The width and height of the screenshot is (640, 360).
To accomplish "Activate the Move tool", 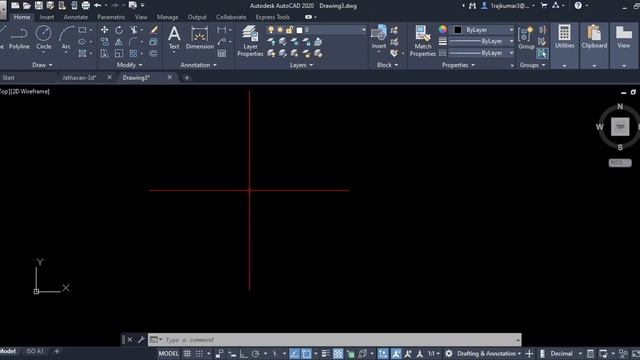I will point(104,30).
